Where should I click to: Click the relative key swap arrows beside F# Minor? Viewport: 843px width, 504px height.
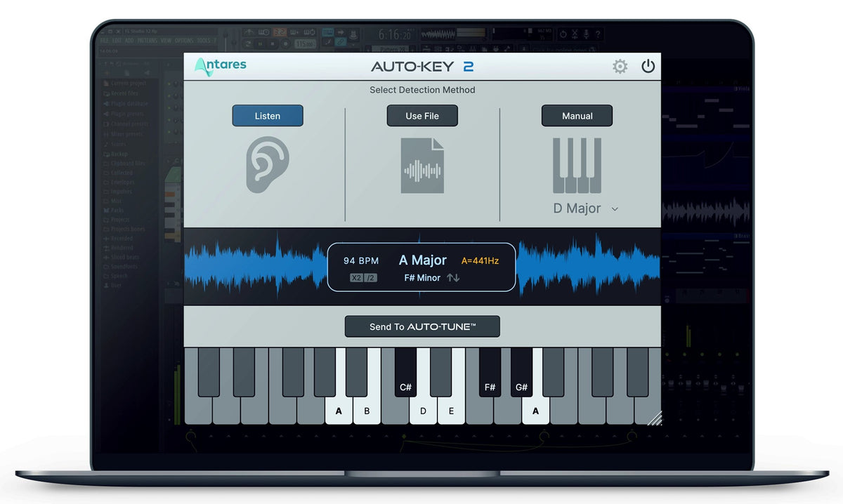452,277
